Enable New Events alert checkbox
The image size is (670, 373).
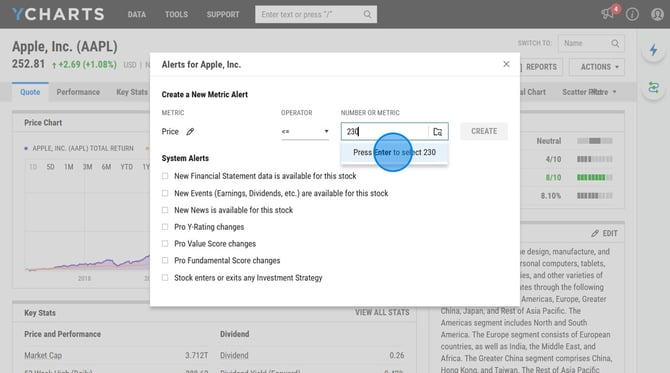pos(165,193)
